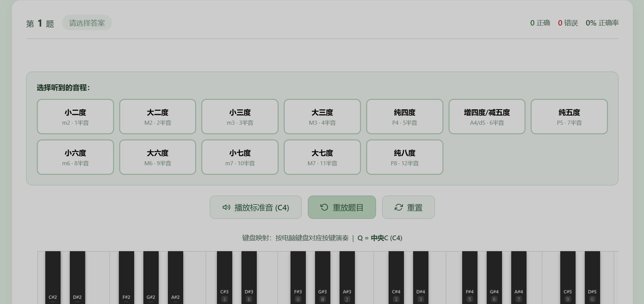Play the C#2 black piano key
This screenshot has width=644, height=304.
click(53, 277)
